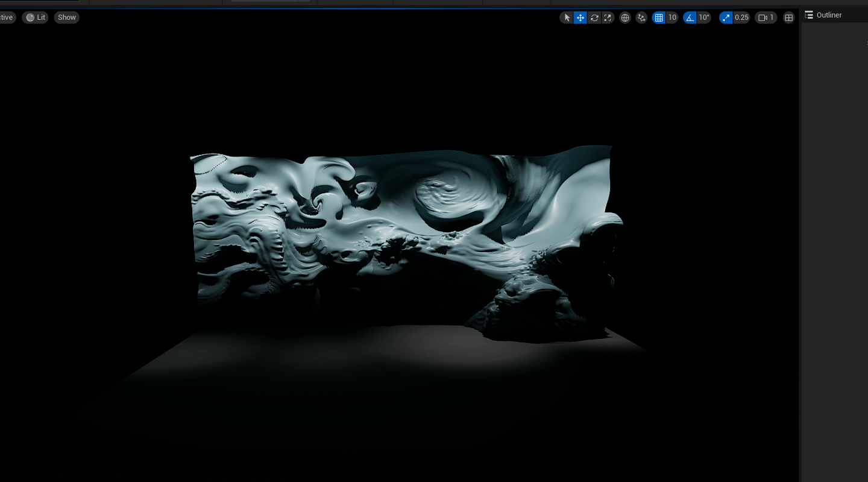
Task: Switch world/local coordinate space globe
Action: coord(625,17)
